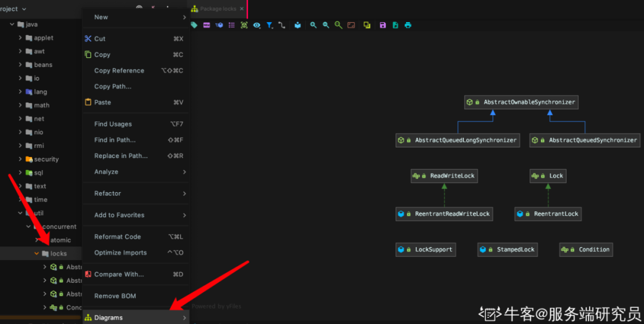This screenshot has width=644, height=324.
Task: Toggle the green inner classes icon
Action: click(x=244, y=25)
